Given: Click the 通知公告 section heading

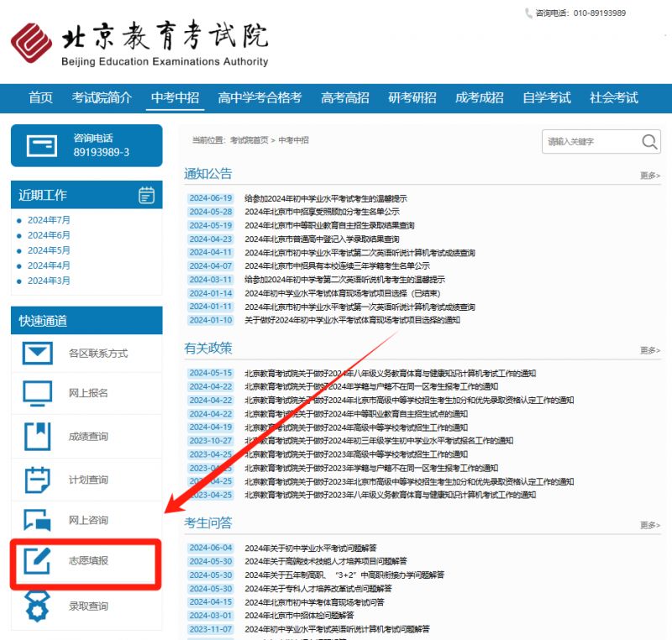Looking at the screenshot, I should coord(207,174).
